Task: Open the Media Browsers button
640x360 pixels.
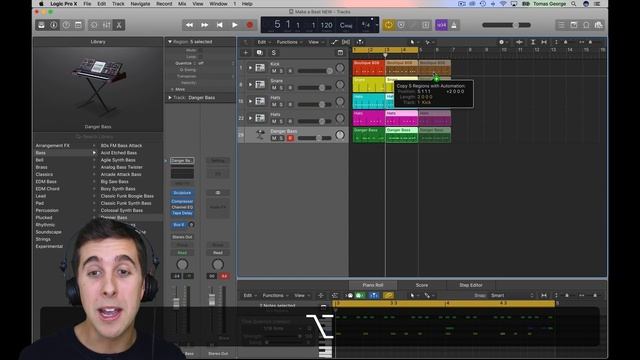Action: tap(598, 25)
